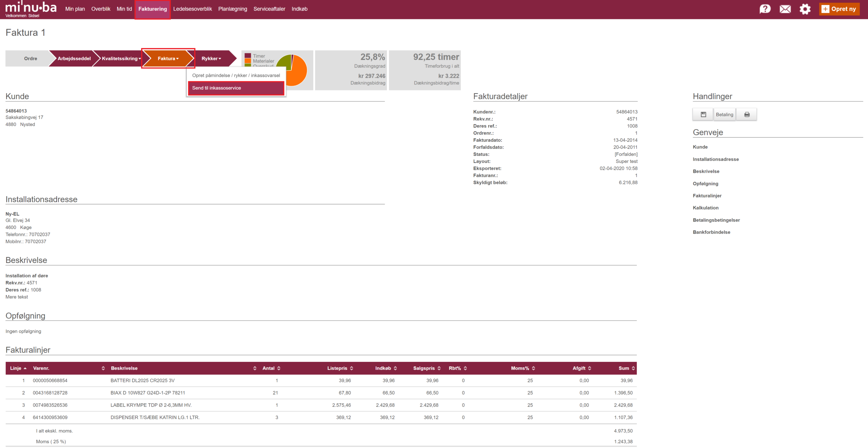
Task: Go to the Ordre step
Action: (x=31, y=58)
